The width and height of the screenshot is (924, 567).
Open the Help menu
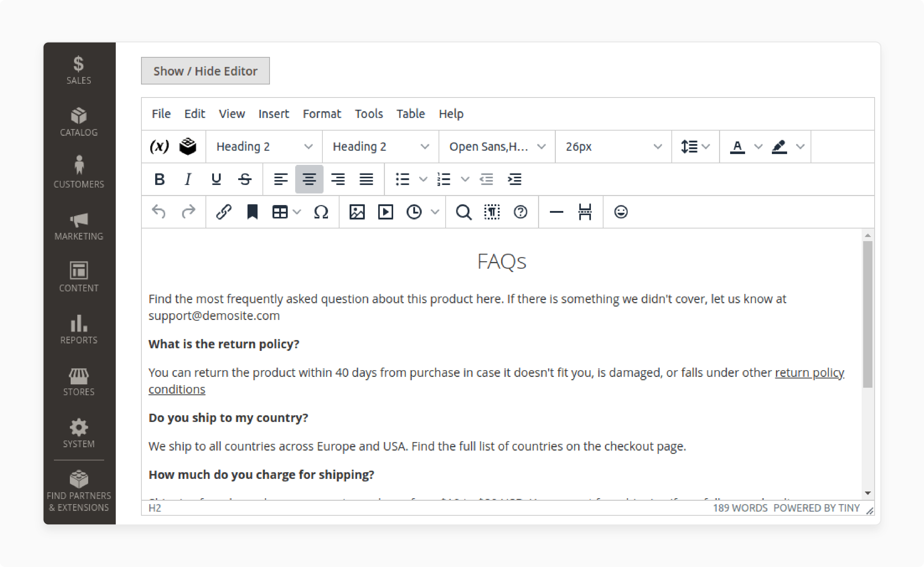coord(451,114)
